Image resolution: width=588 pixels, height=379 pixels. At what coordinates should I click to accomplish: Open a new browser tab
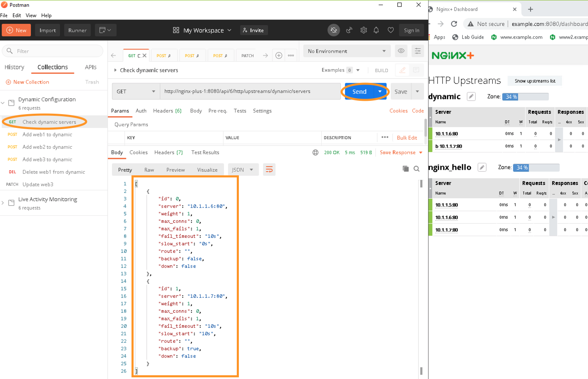coord(531,9)
